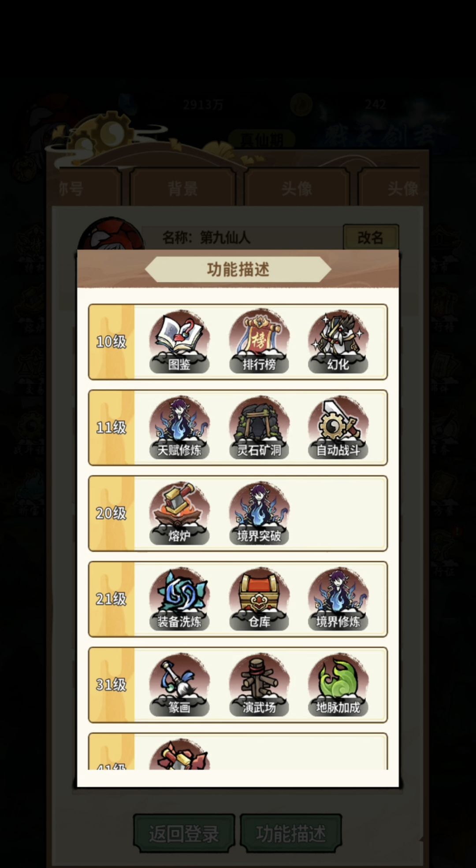
Task: Open the 天赋修炼 talent icon
Action: tap(179, 428)
